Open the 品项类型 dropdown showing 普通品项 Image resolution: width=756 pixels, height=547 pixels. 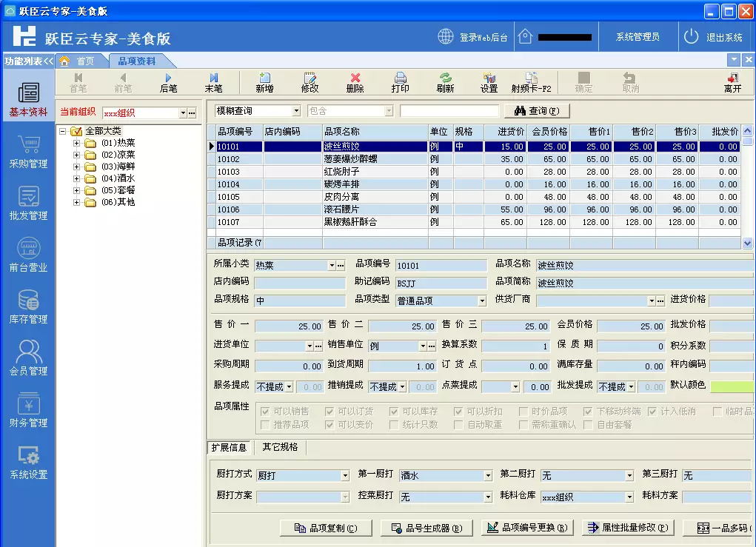click(x=481, y=301)
